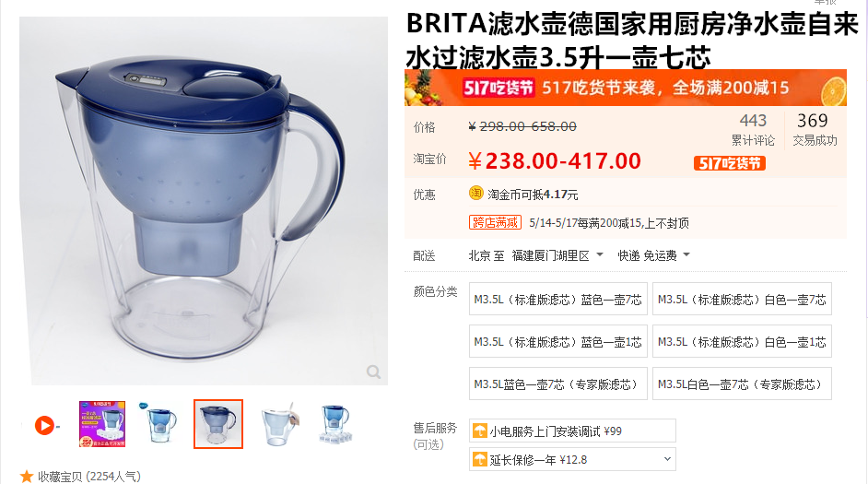Image resolution: width=868 pixels, height=484 pixels.
Task: Open the 延长保修一年 ¥12.8 dropdown
Action: point(572,459)
